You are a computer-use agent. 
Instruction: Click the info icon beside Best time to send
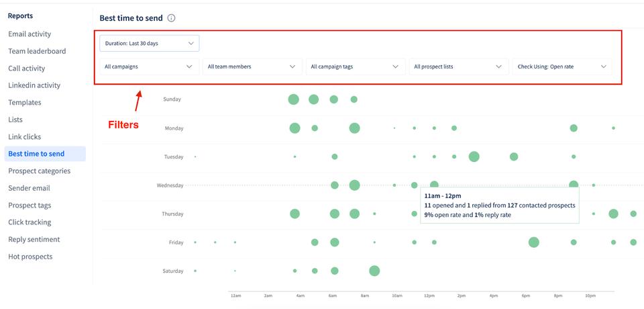coord(171,18)
